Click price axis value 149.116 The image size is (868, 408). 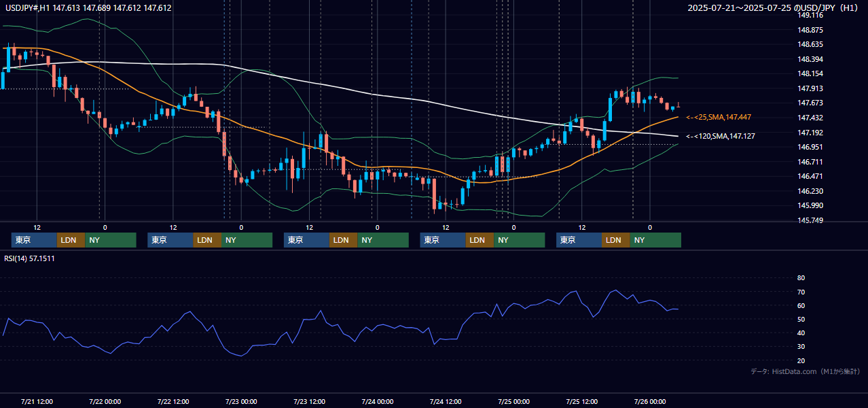811,14
